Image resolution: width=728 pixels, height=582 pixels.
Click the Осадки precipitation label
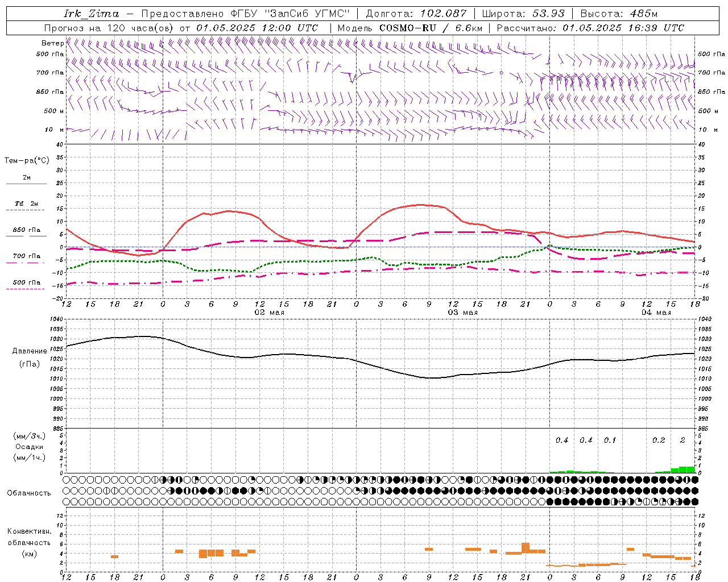pyautogui.click(x=29, y=447)
